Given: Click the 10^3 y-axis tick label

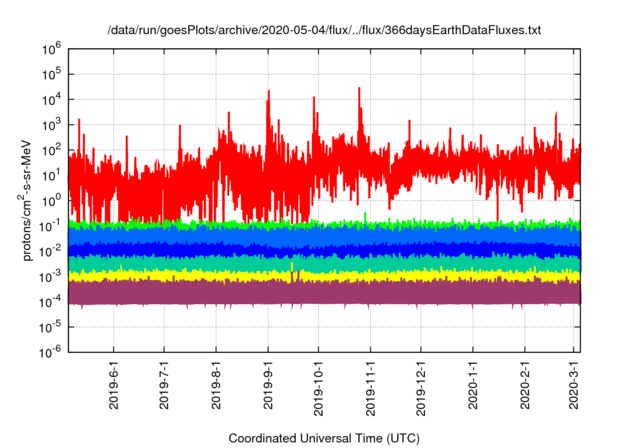Looking at the screenshot, I should tap(51, 124).
